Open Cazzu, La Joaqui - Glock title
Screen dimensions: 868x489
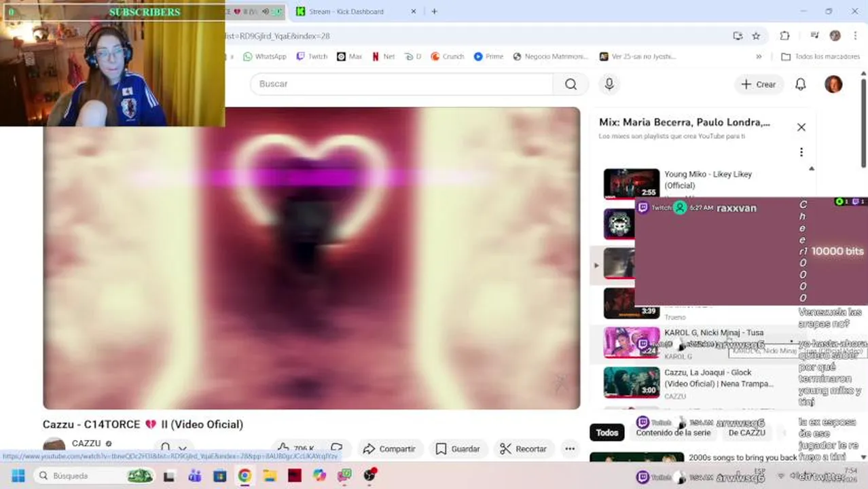click(719, 378)
